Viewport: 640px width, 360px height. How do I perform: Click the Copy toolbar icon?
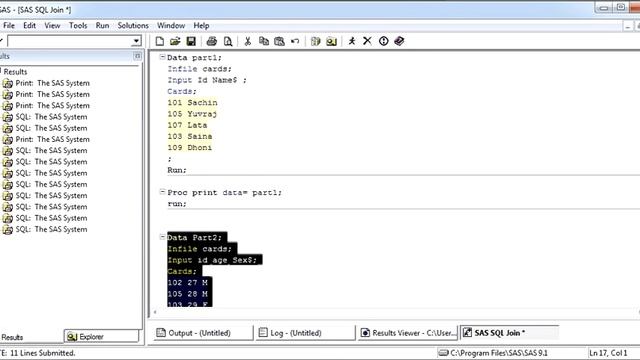pos(264,41)
